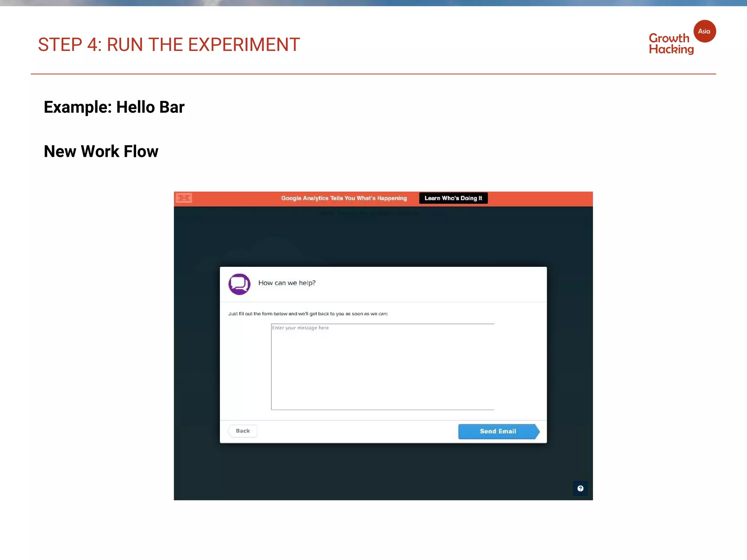Image resolution: width=747 pixels, height=560 pixels.
Task: Click the How can we help? heading
Action: (287, 283)
